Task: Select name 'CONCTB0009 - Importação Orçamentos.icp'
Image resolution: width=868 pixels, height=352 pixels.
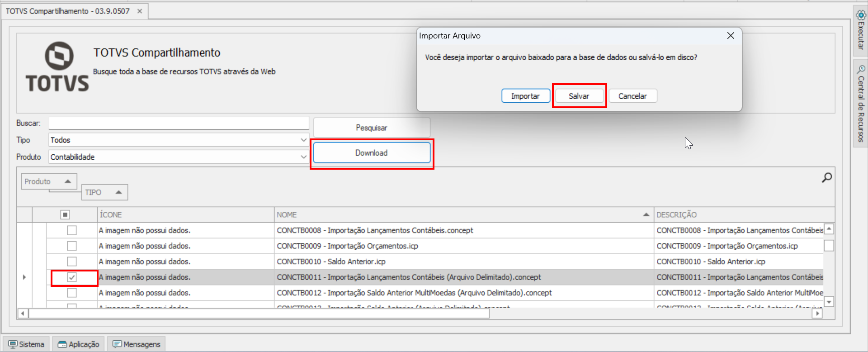Action: 347,246
